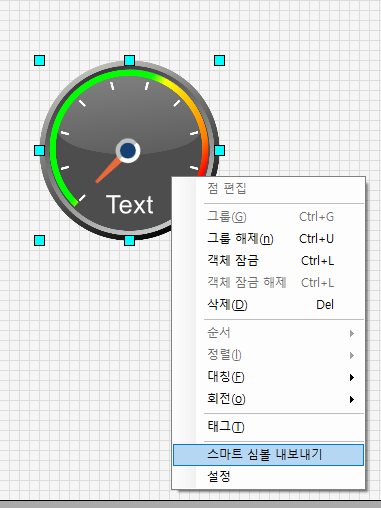
Task: Expand the 대칭(F) submenu
Action: click(x=268, y=377)
